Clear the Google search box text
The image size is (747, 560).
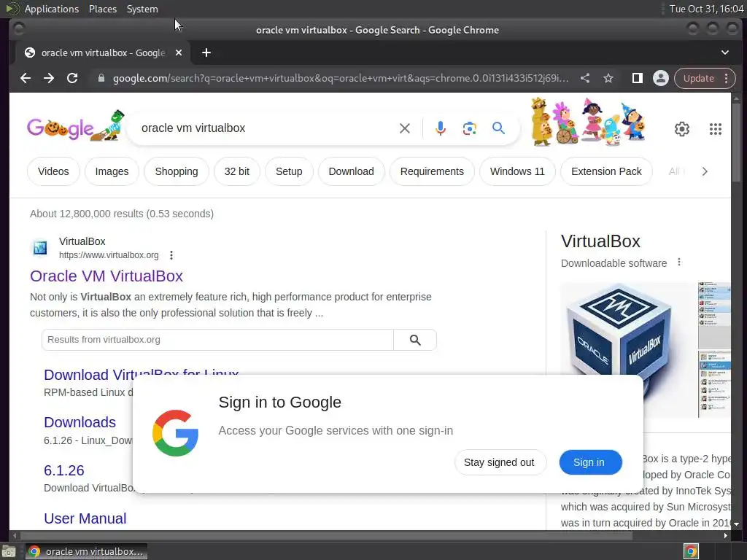click(x=404, y=128)
